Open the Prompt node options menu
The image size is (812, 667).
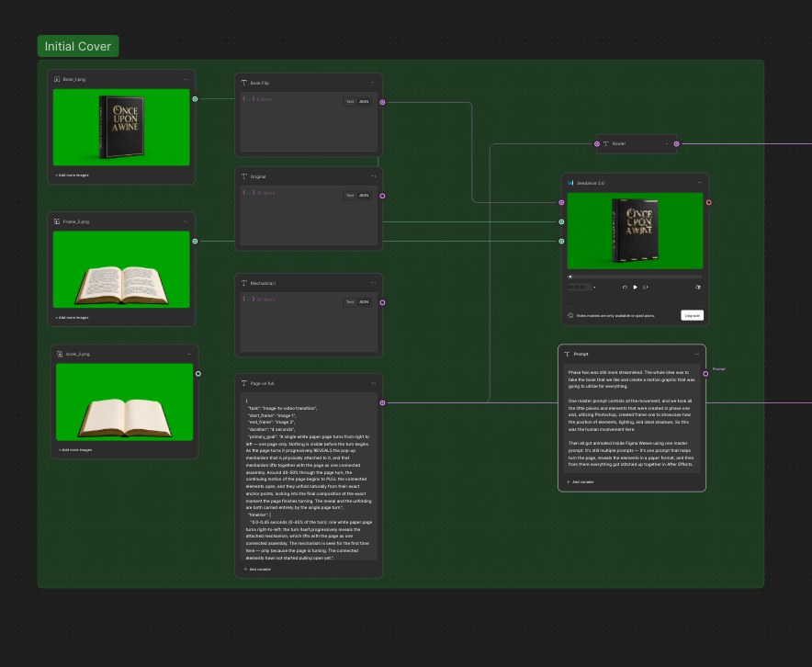click(x=696, y=355)
